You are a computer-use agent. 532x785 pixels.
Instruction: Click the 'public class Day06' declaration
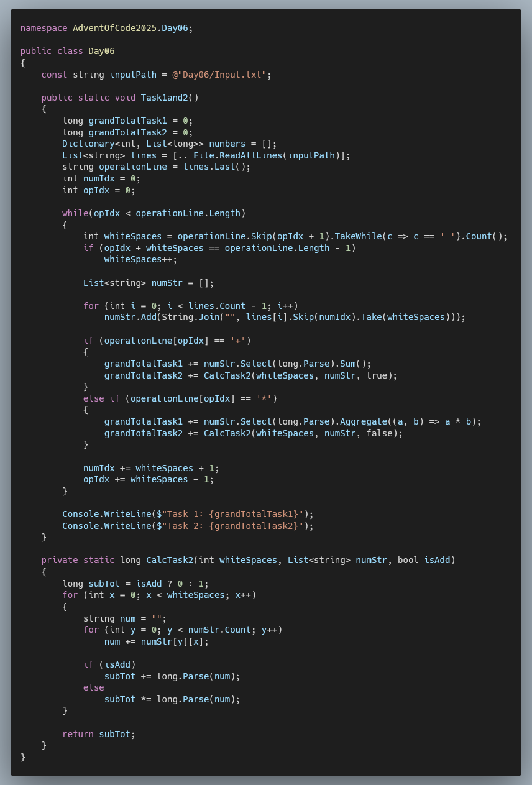(67, 51)
